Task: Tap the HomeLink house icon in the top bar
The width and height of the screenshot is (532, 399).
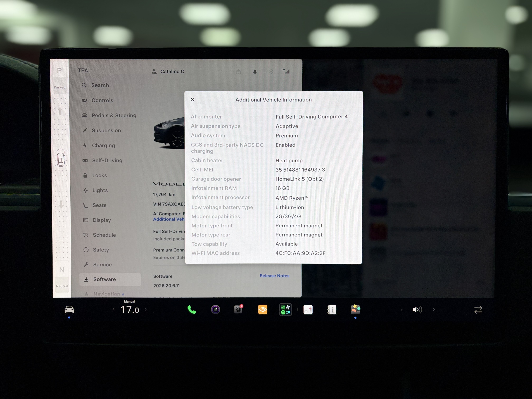Action: 239,71
